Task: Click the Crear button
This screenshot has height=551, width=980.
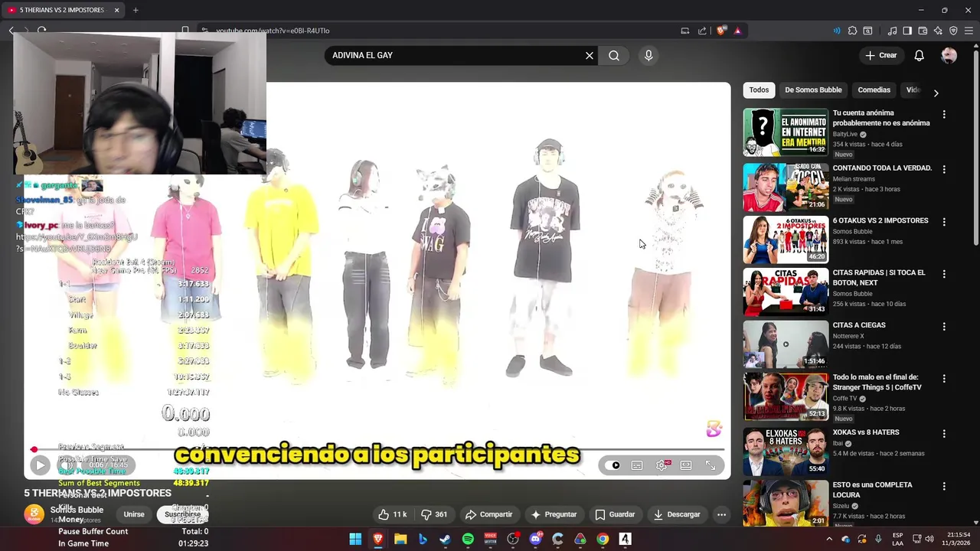Action: (880, 55)
